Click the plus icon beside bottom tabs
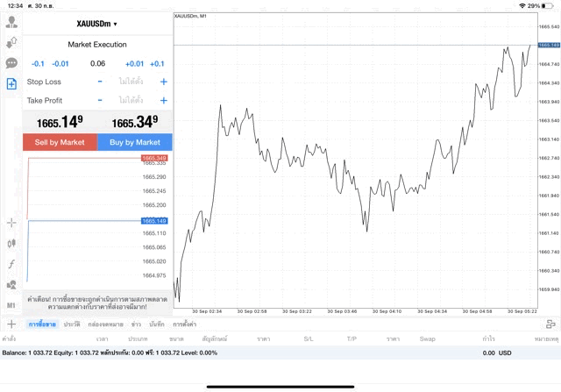Screen dimensions: 561x392 click(11, 324)
